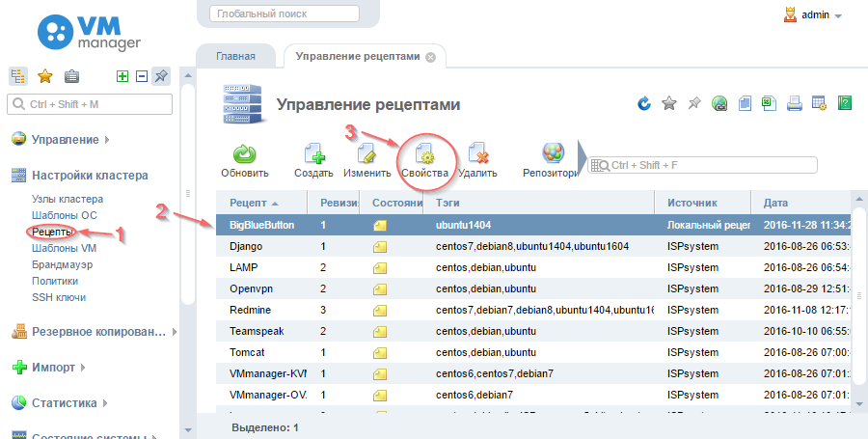Click the blue reload icon in page header
The width and height of the screenshot is (868, 439).
pos(644,103)
